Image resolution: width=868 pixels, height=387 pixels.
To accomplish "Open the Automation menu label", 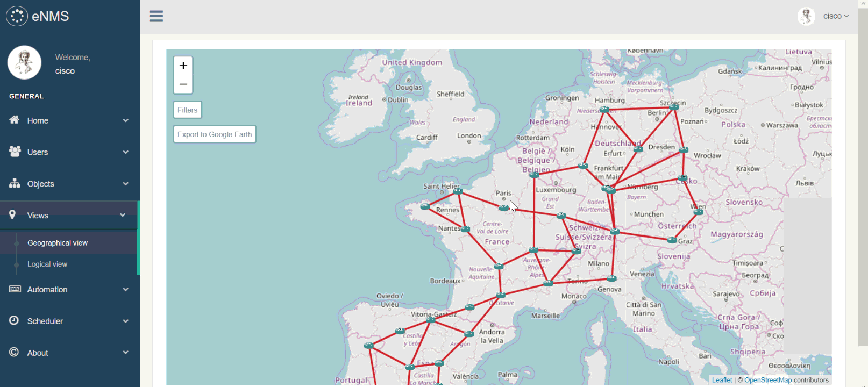I will (x=47, y=290).
